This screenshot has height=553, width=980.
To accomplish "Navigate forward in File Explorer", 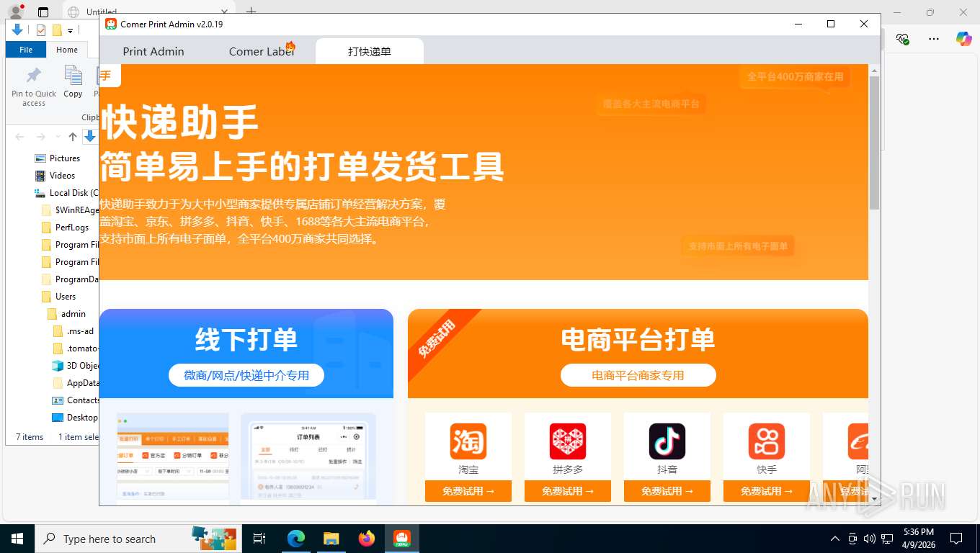I will coord(41,137).
